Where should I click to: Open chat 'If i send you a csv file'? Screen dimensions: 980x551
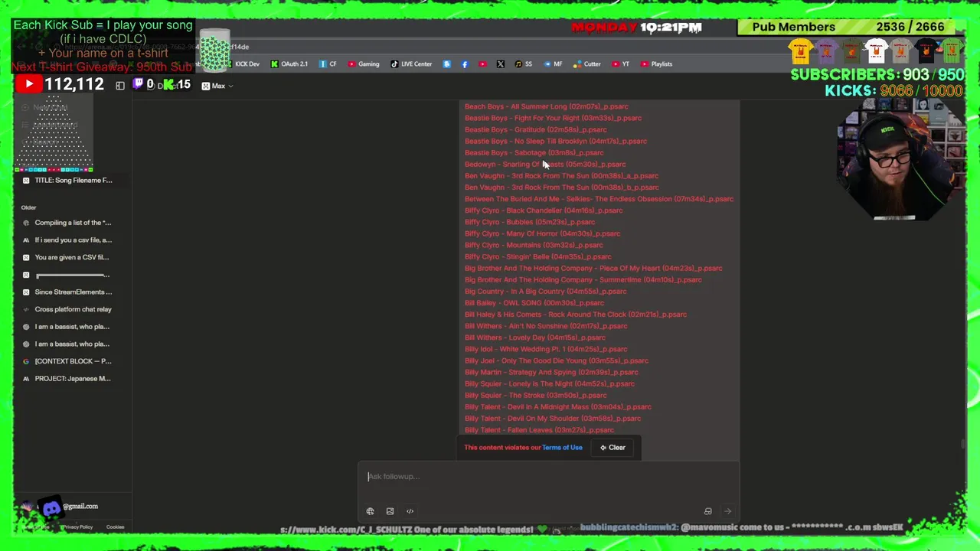[67, 240]
